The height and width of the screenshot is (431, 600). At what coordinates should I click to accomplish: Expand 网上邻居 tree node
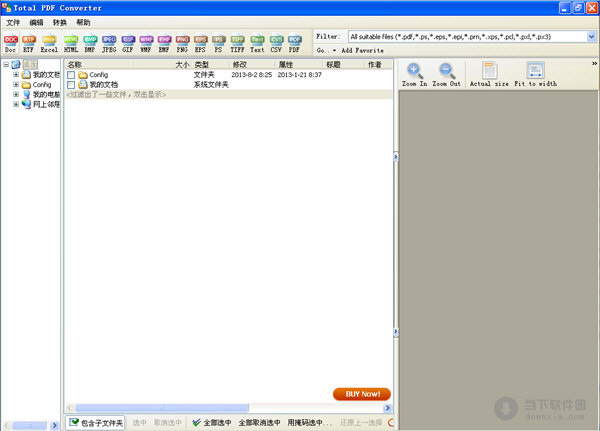[16, 104]
